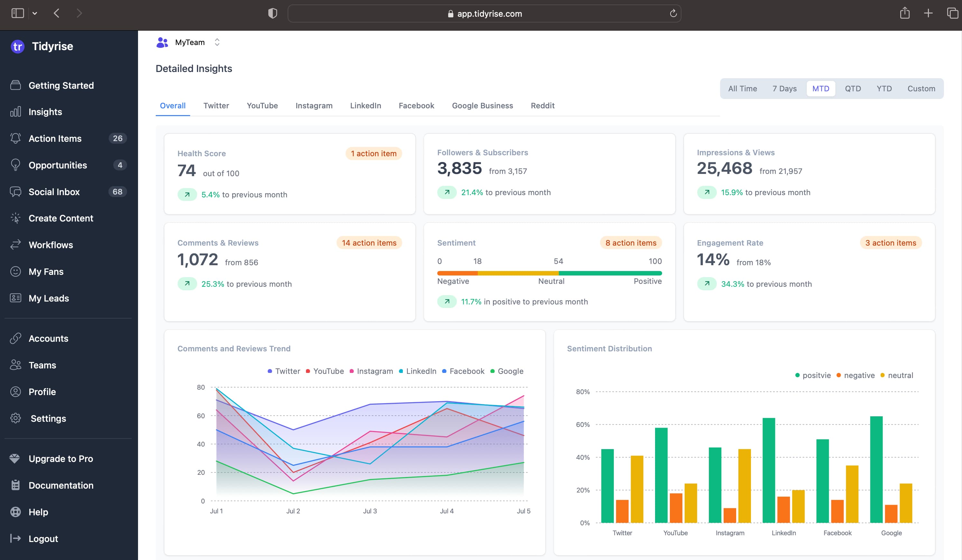Click the Sentiment score bar
The image size is (962, 560).
549,273
